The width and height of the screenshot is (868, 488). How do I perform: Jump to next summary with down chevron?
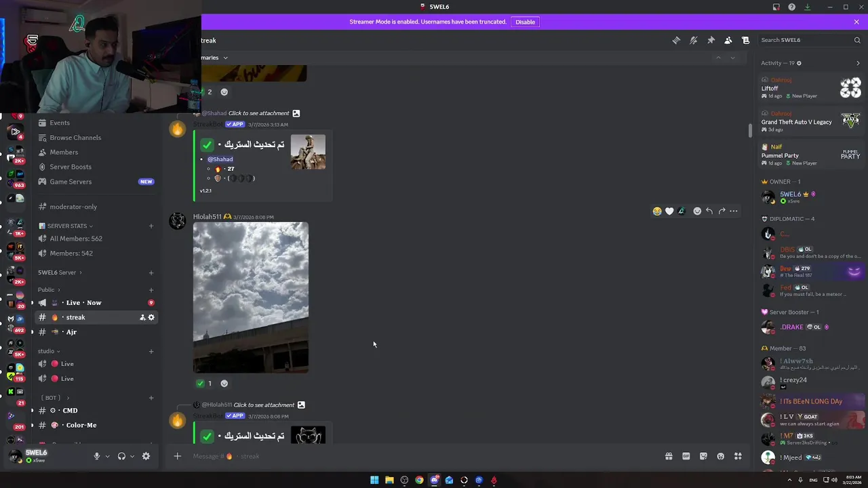pyautogui.click(x=732, y=58)
